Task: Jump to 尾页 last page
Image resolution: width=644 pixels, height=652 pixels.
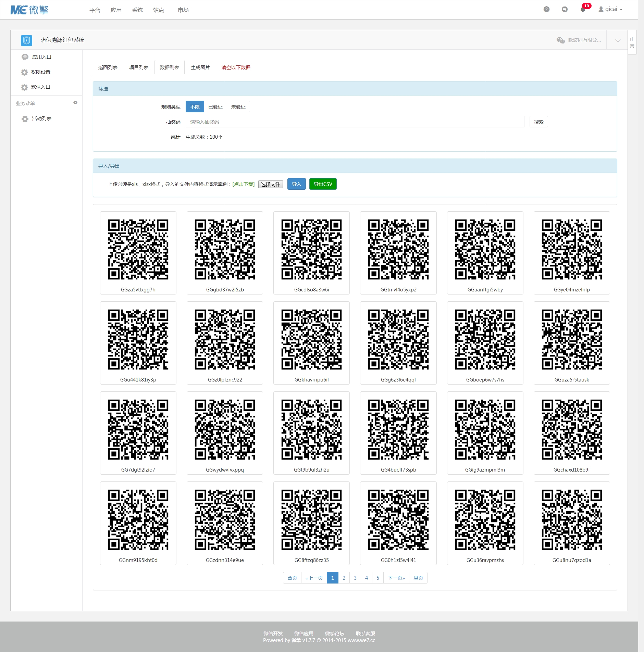Action: [x=418, y=578]
